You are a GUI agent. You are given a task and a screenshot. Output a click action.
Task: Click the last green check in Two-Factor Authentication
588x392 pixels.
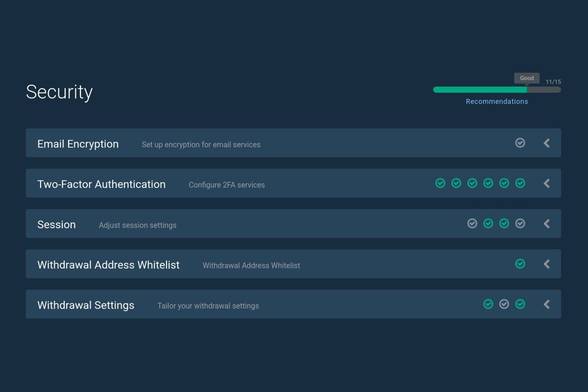[520, 183]
